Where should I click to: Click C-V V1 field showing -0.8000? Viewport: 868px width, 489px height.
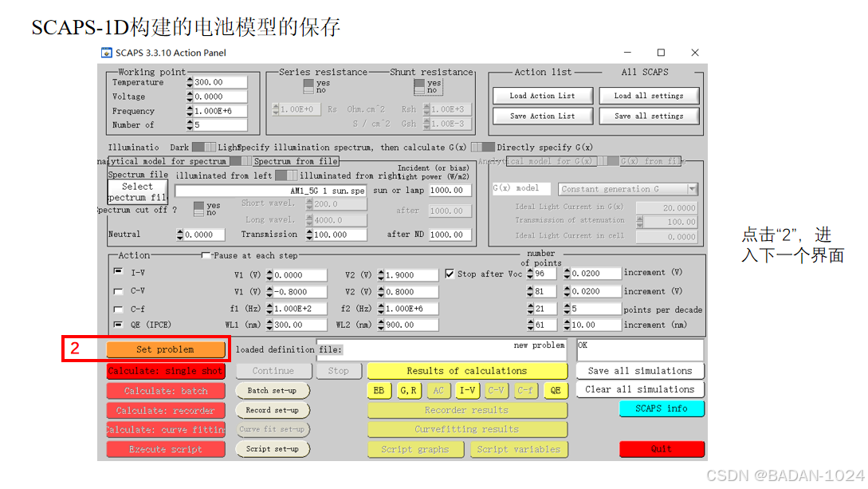[x=300, y=292]
